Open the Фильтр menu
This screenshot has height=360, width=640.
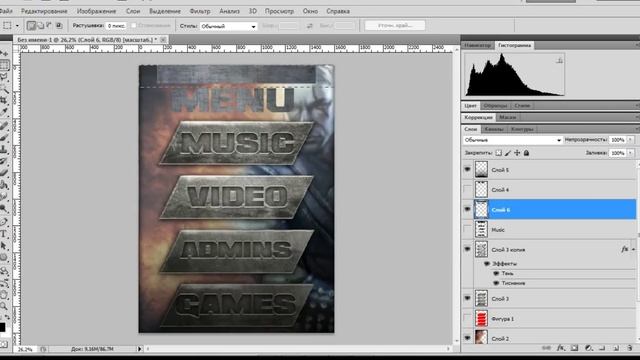(200, 11)
